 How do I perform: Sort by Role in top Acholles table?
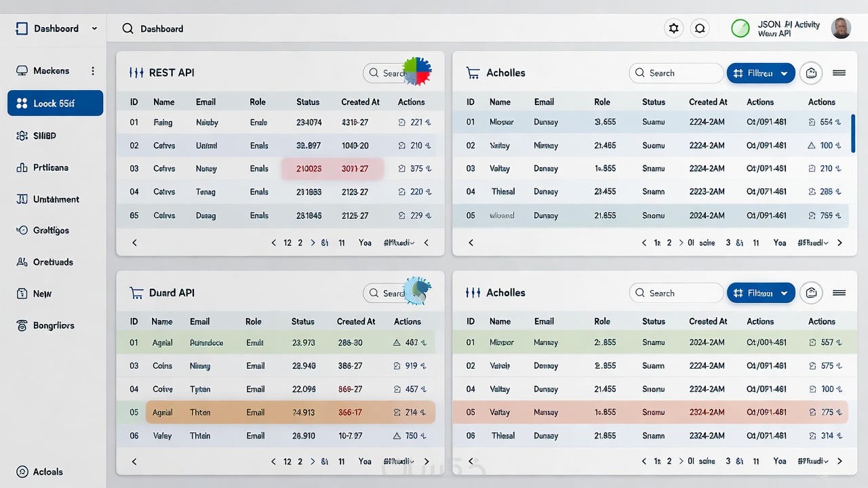tap(602, 102)
